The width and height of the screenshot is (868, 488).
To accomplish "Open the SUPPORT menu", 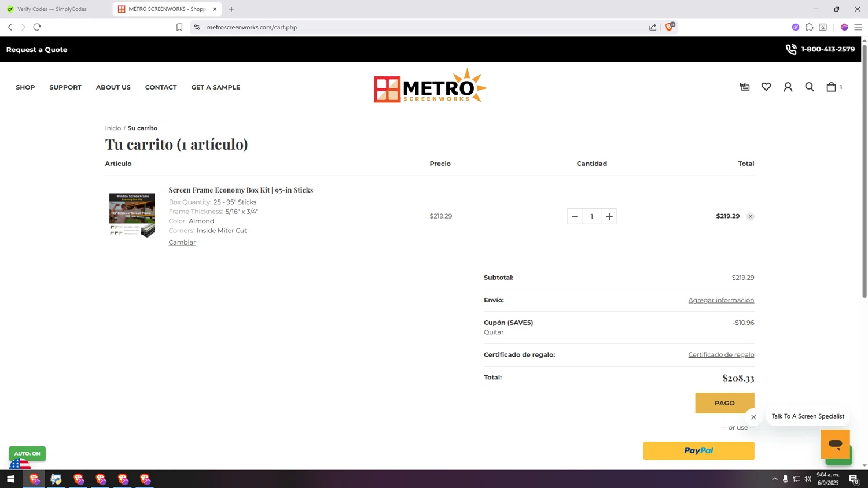I will tap(65, 87).
